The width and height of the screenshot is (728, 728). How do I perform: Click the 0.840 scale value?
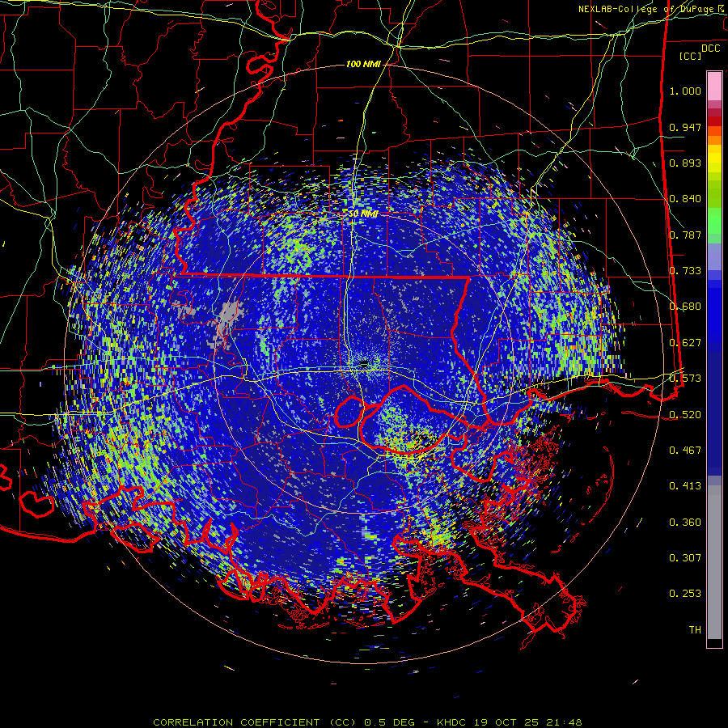tap(685, 199)
